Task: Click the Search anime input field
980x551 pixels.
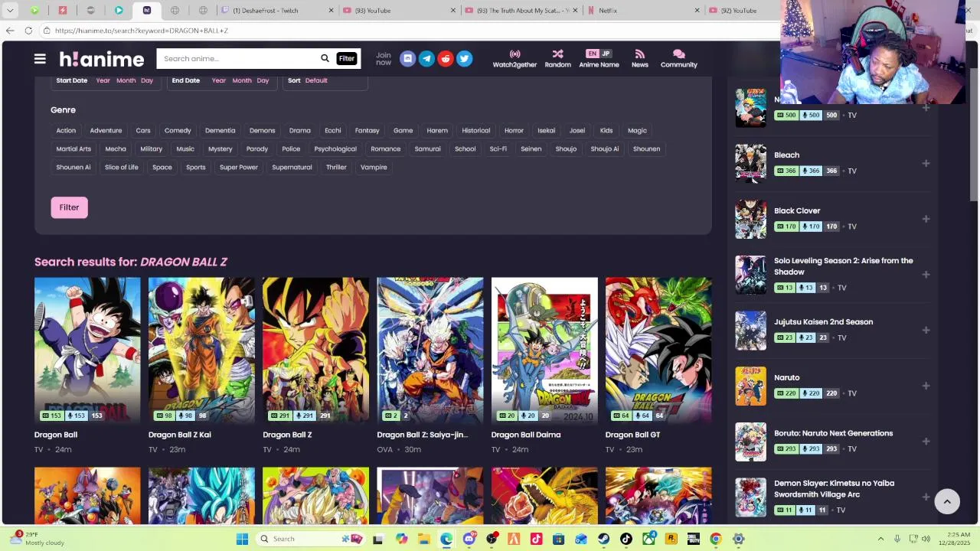Action: pos(237,58)
